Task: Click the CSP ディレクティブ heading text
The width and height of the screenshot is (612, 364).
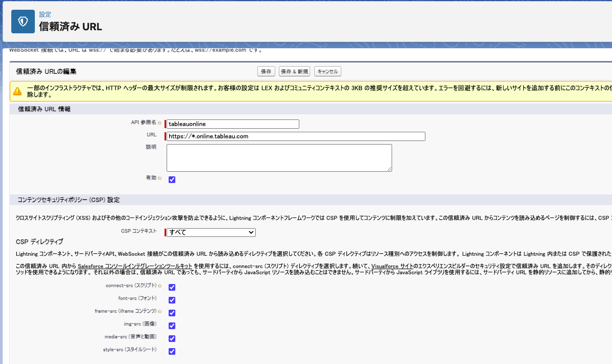Action: [39, 242]
